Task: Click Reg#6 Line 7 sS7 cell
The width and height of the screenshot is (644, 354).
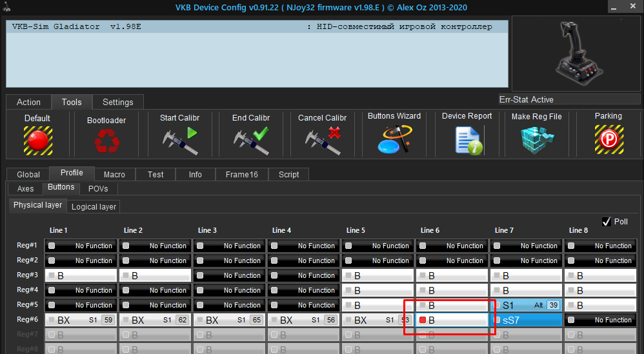Action: (x=526, y=320)
